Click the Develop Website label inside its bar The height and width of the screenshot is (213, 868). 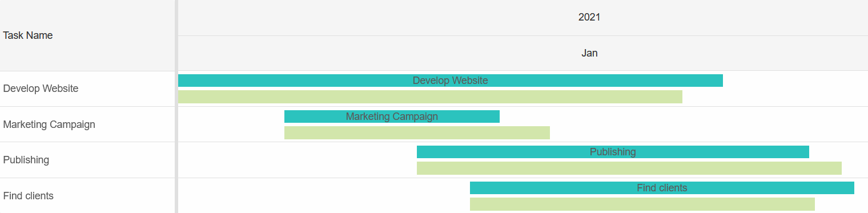pos(451,81)
